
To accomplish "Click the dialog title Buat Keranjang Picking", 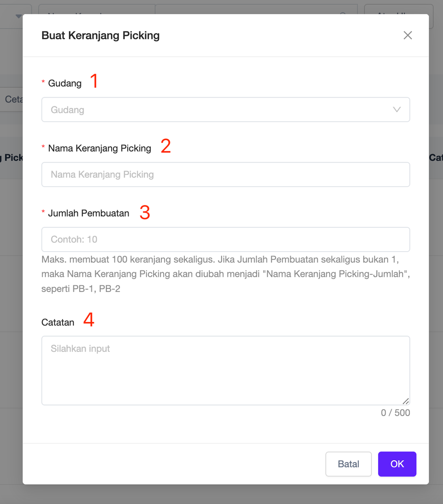I will 100,35.
